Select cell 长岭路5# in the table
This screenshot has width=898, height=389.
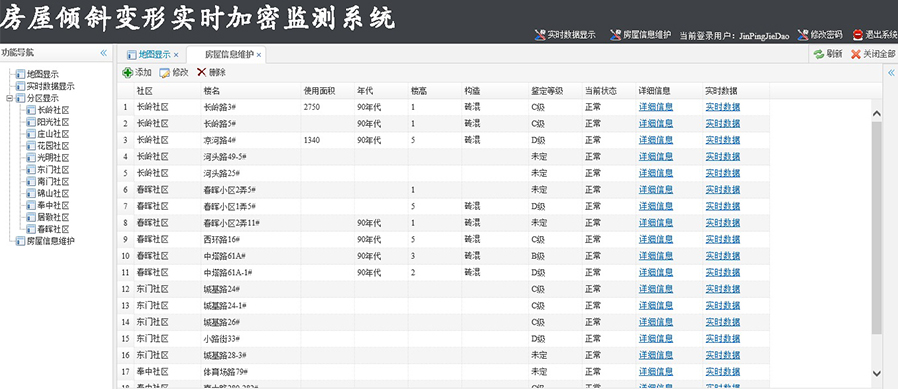[x=250, y=124]
